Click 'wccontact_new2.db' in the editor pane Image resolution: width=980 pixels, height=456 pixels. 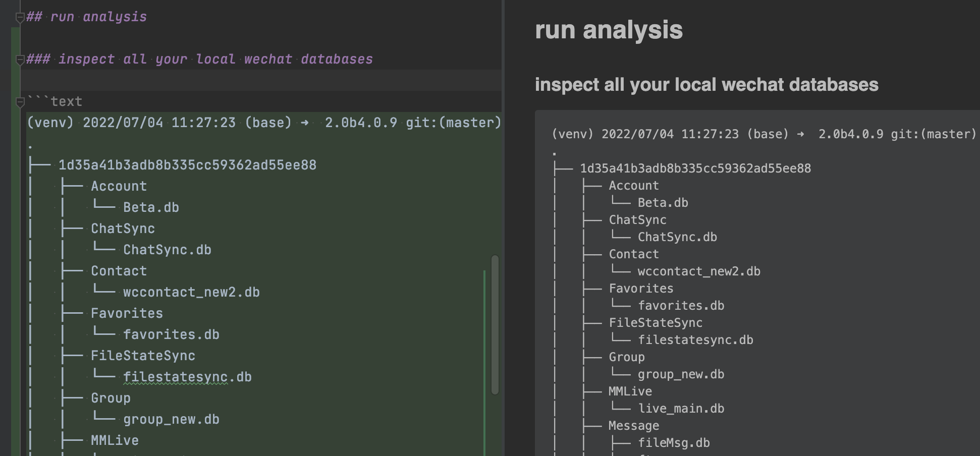pyautogui.click(x=191, y=292)
